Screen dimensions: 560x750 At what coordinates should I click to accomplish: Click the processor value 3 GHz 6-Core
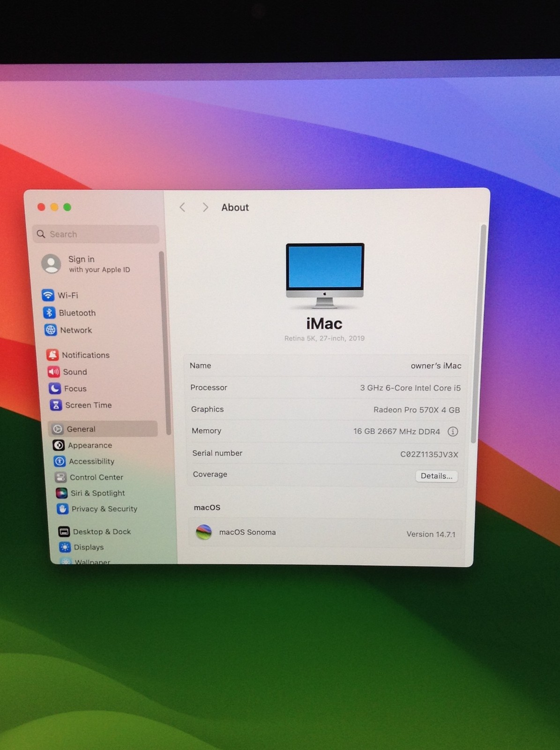[x=410, y=388]
